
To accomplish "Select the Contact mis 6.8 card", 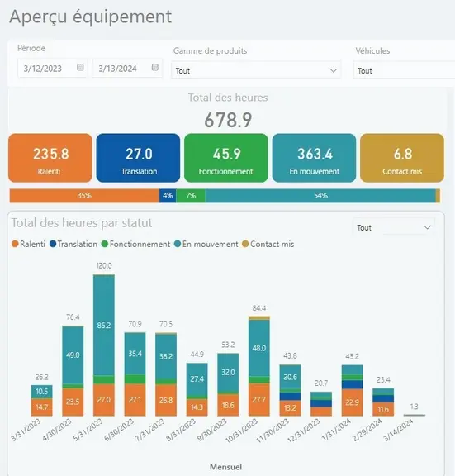I will (402, 158).
